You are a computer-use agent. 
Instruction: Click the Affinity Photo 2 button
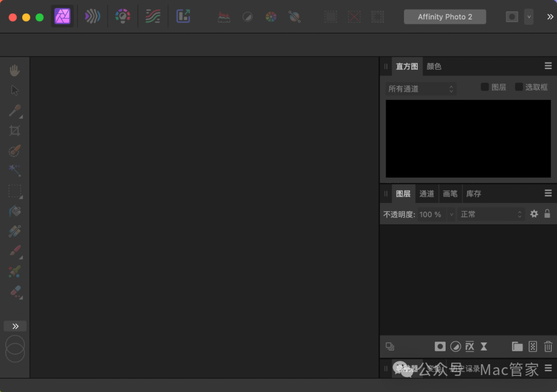[445, 17]
